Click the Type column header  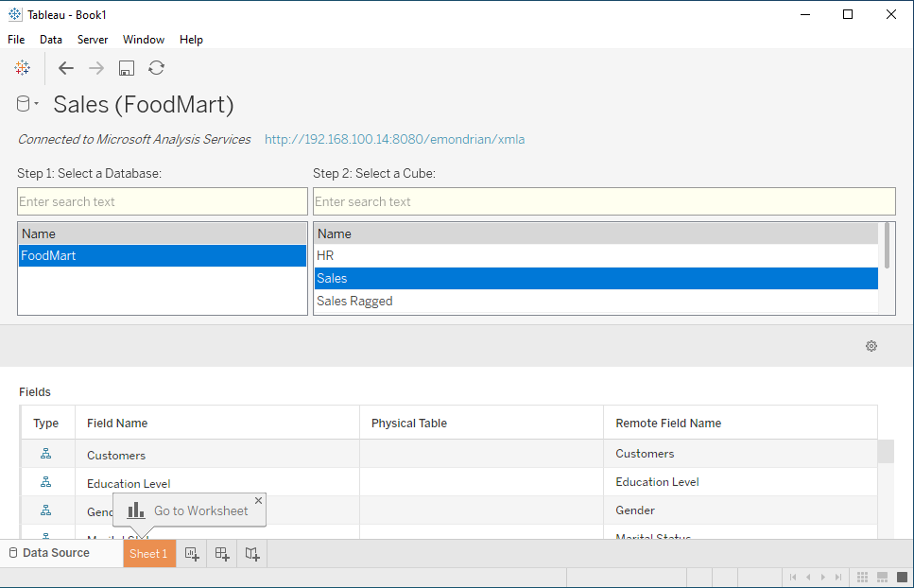(x=46, y=424)
